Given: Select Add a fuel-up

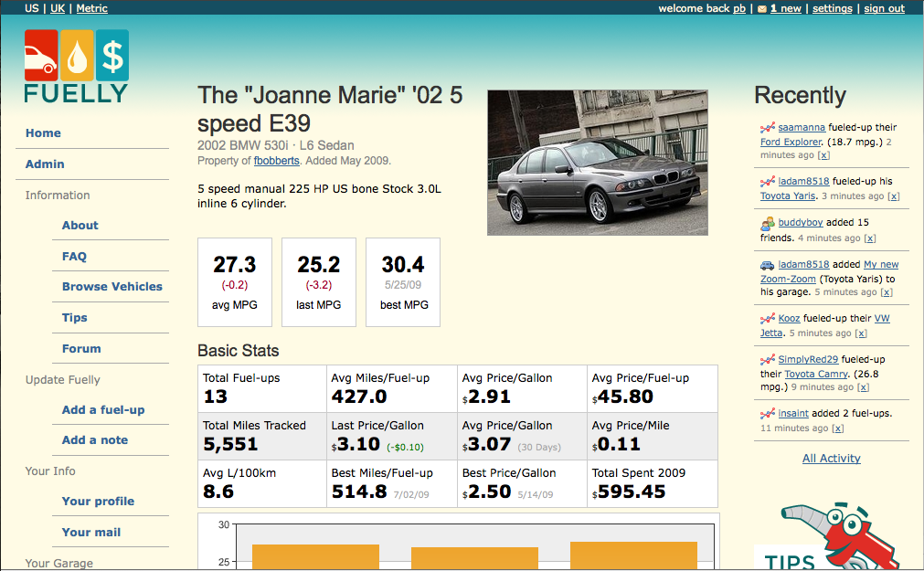Looking at the screenshot, I should tap(103, 410).
